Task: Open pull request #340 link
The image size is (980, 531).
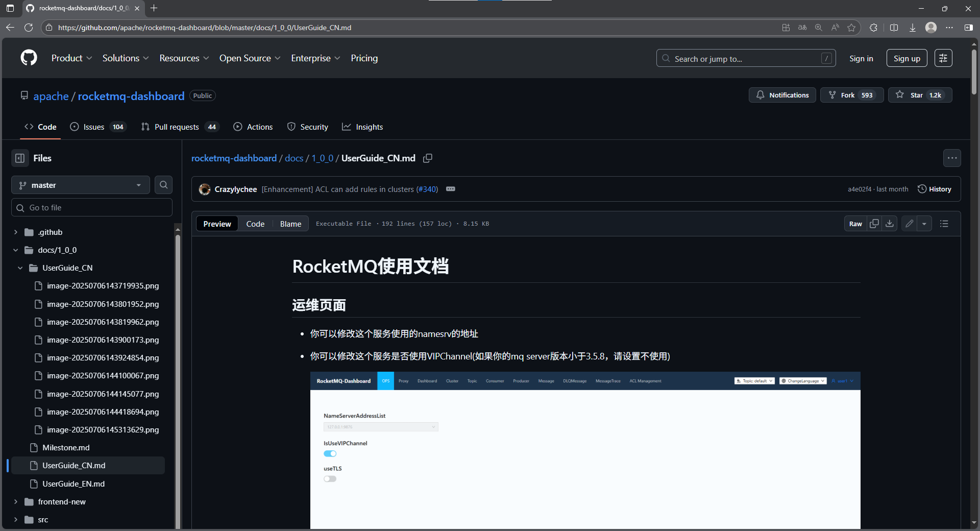Action: (x=427, y=189)
